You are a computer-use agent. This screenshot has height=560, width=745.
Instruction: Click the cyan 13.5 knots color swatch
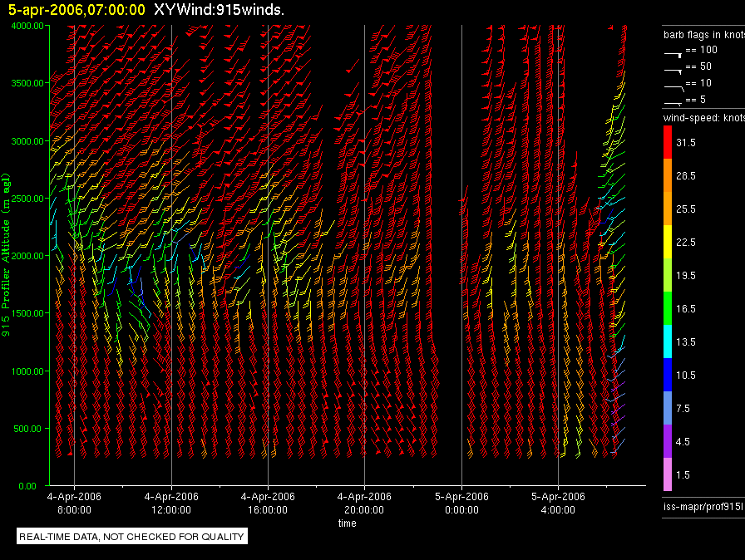667,341
